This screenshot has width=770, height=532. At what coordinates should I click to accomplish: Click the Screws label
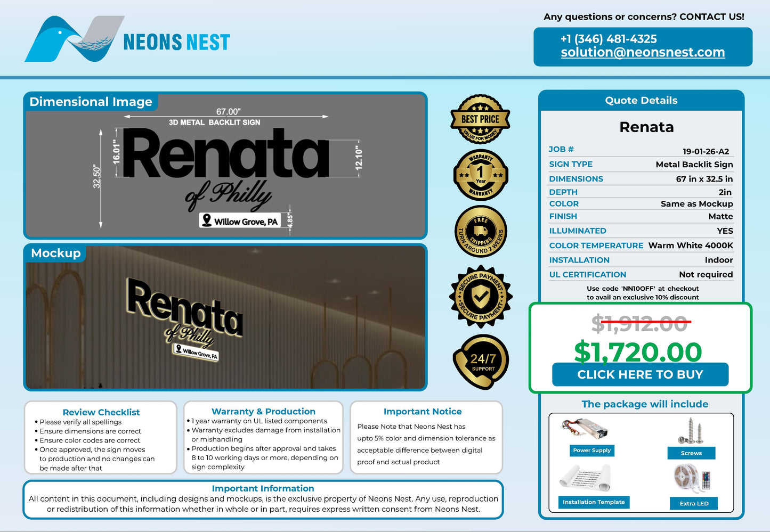pos(691,453)
